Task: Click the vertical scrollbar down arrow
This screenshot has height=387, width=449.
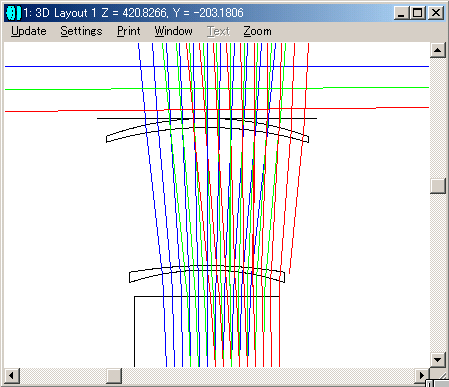Action: [438, 360]
